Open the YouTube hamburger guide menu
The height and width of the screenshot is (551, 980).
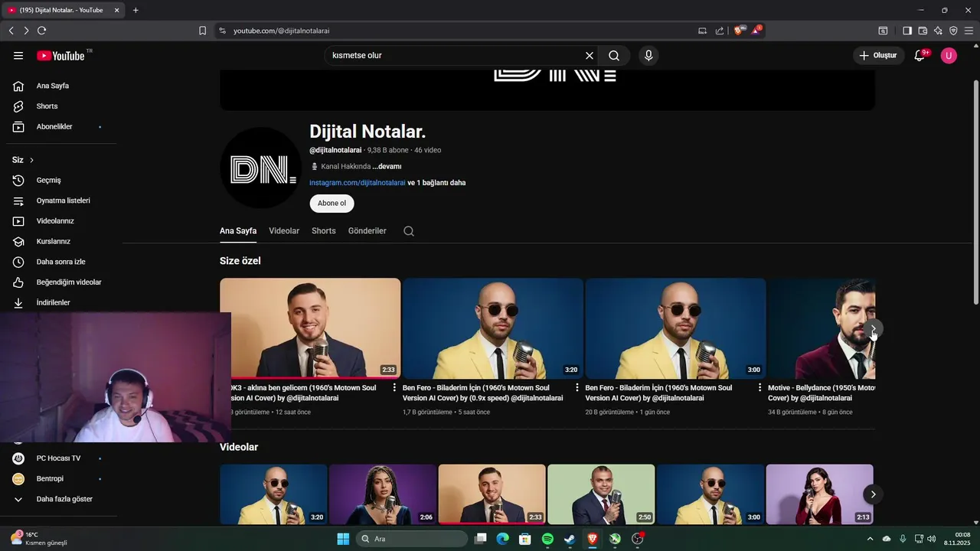(18, 56)
